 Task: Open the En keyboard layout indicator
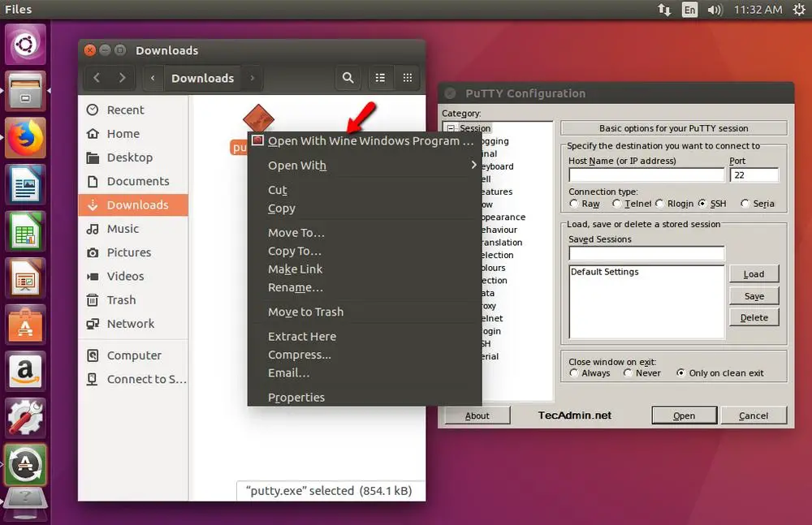click(689, 10)
